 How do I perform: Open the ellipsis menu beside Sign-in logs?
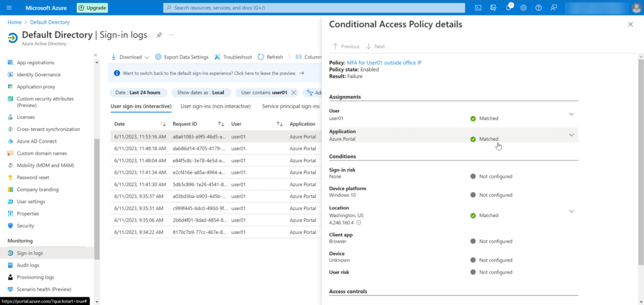(x=172, y=35)
